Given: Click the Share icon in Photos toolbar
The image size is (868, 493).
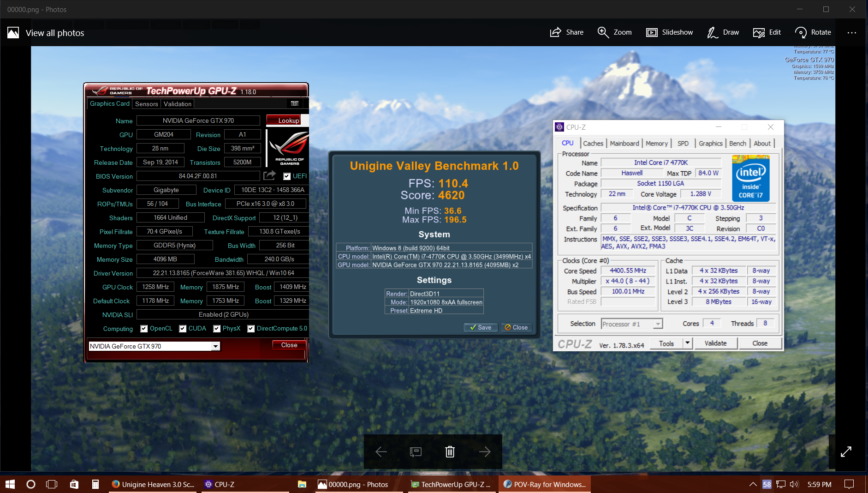Looking at the screenshot, I should point(555,32).
